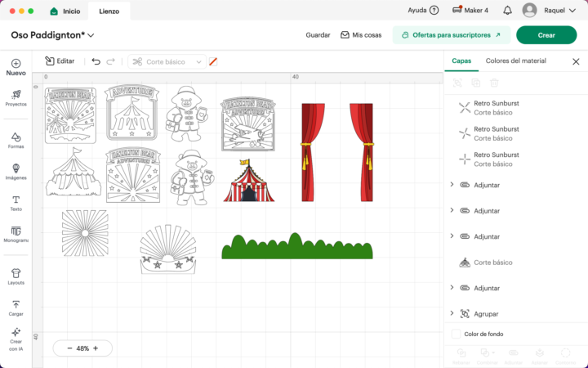Zoom in with the plus button
588x368 pixels.
(96, 348)
